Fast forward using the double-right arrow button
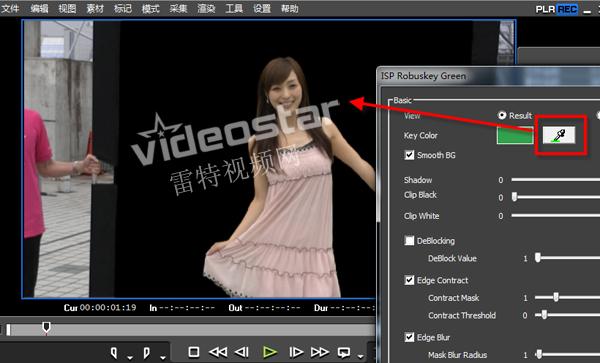Image resolution: width=600 pixels, height=363 pixels. coord(320,352)
